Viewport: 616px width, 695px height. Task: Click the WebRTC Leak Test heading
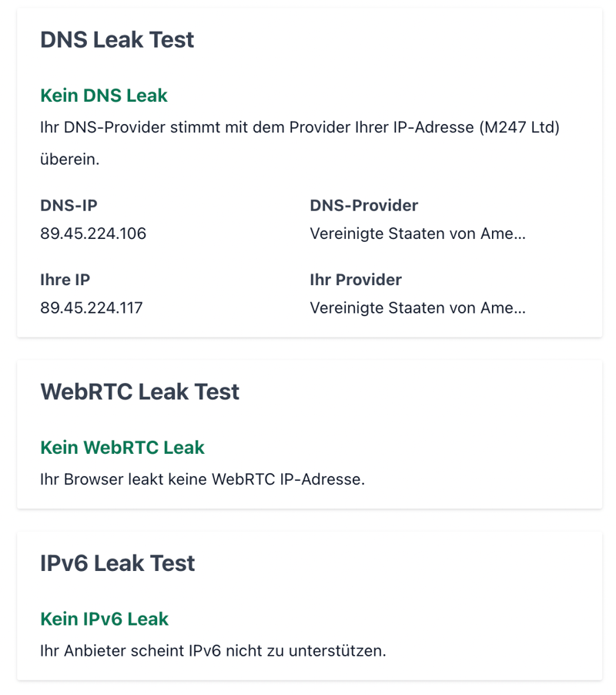139,391
